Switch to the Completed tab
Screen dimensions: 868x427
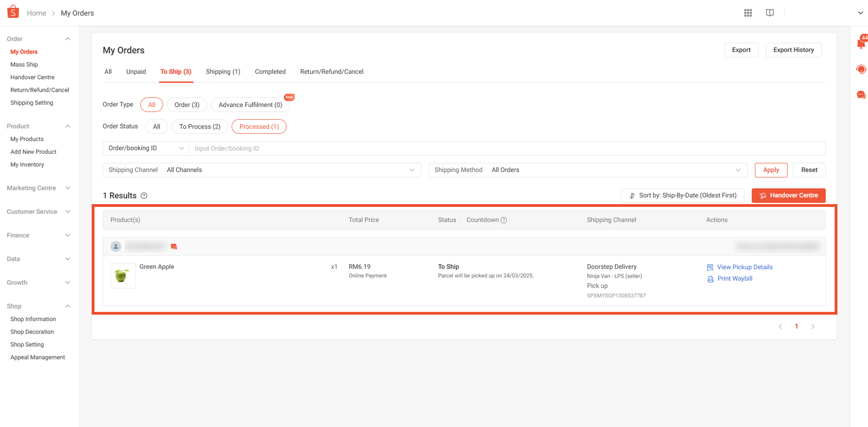[x=270, y=71]
